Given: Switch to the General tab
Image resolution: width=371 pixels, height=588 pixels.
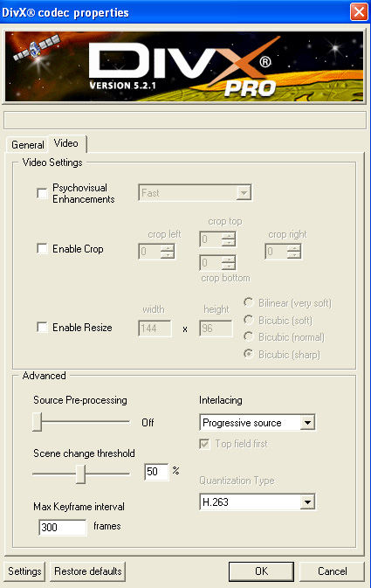Looking at the screenshot, I should coord(27,145).
